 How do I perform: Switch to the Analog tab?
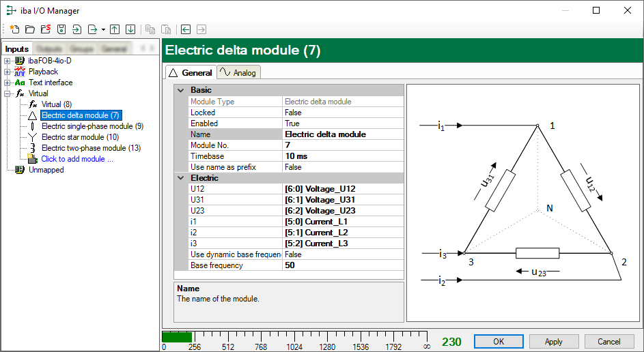(x=238, y=72)
